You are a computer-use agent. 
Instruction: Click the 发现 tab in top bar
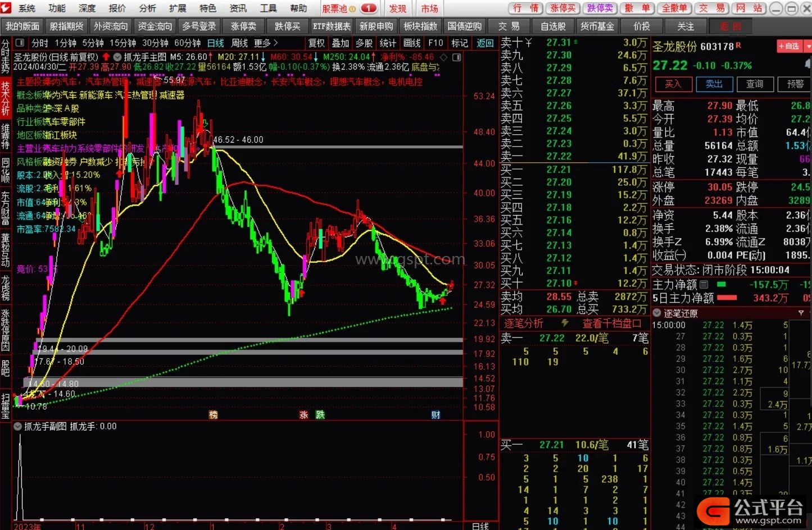coord(398,8)
